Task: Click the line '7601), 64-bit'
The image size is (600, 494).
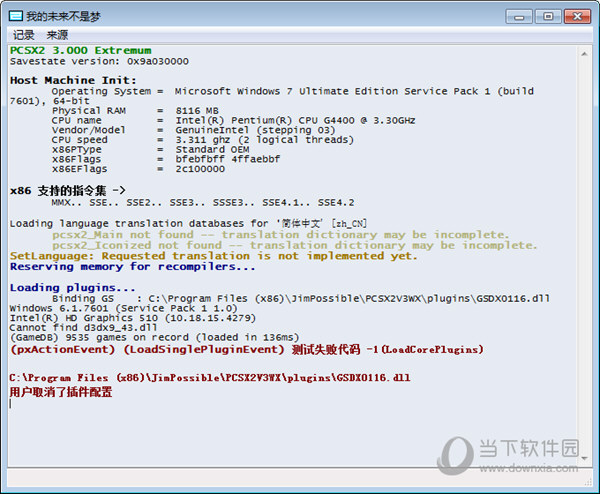Action: point(50,101)
